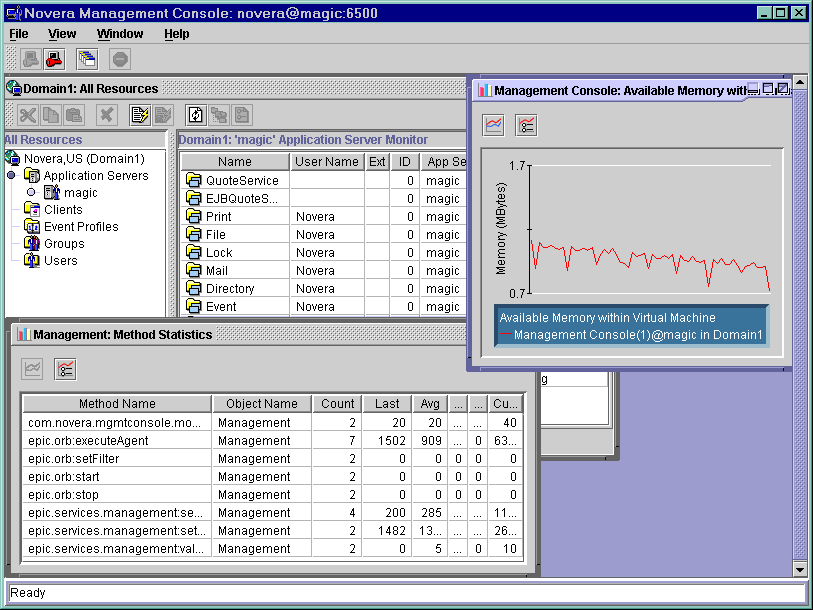Click the red key icon in main toolbar
This screenshot has height=610, width=813.
pos(54,59)
